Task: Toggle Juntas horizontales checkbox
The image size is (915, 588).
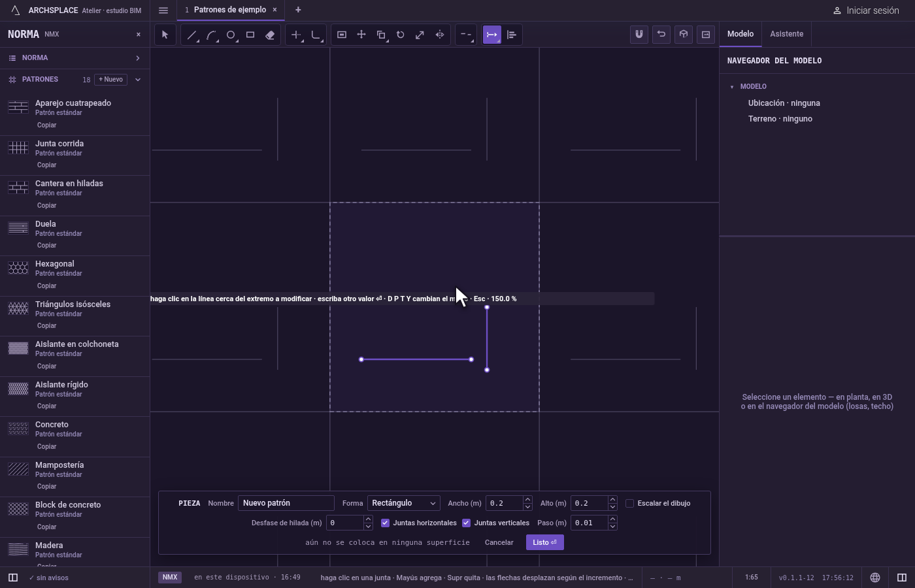Action: (x=385, y=523)
